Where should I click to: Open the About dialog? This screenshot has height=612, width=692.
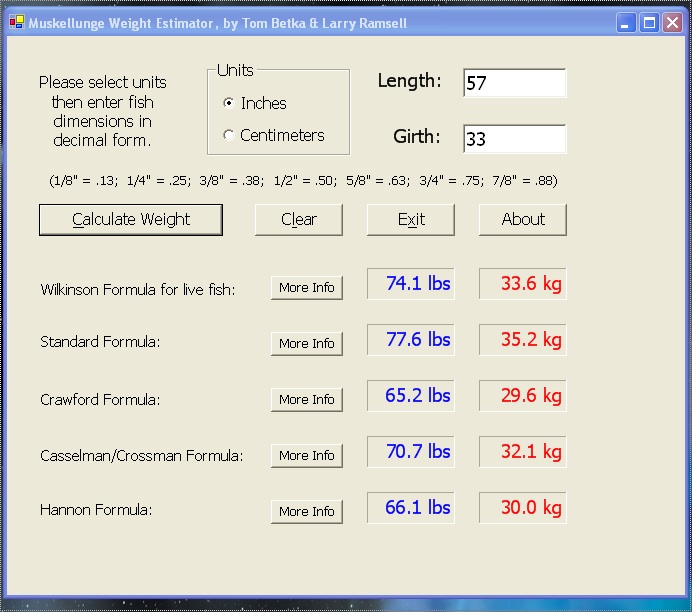pos(522,219)
